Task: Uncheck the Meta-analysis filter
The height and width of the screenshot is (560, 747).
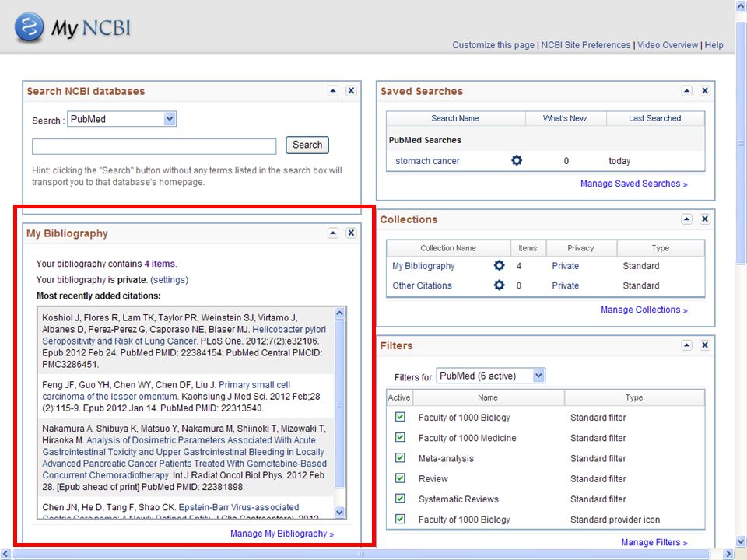Action: click(400, 457)
